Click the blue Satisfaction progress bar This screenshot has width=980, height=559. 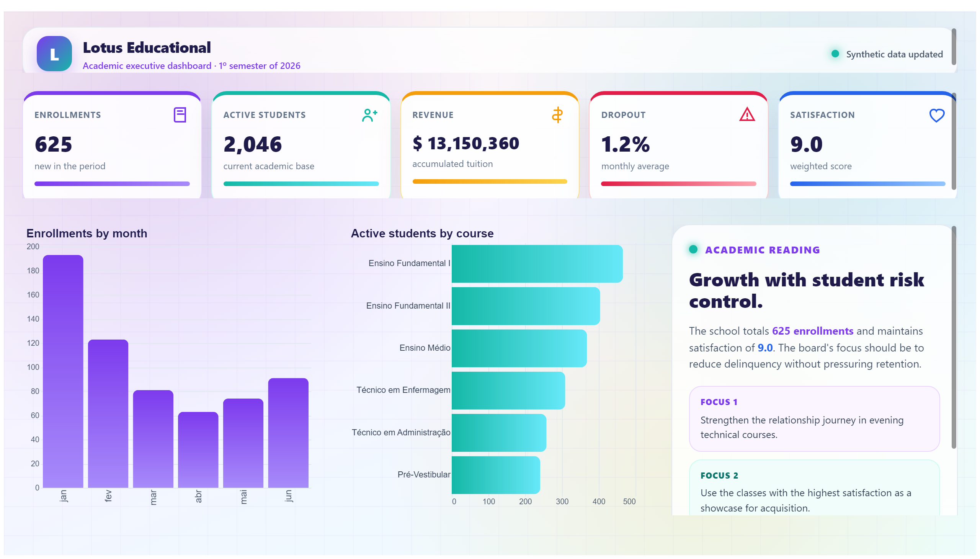(x=867, y=183)
